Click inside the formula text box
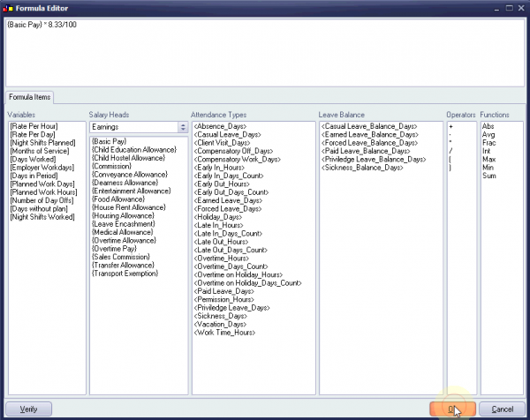This screenshot has height=420, width=530. (x=265, y=53)
